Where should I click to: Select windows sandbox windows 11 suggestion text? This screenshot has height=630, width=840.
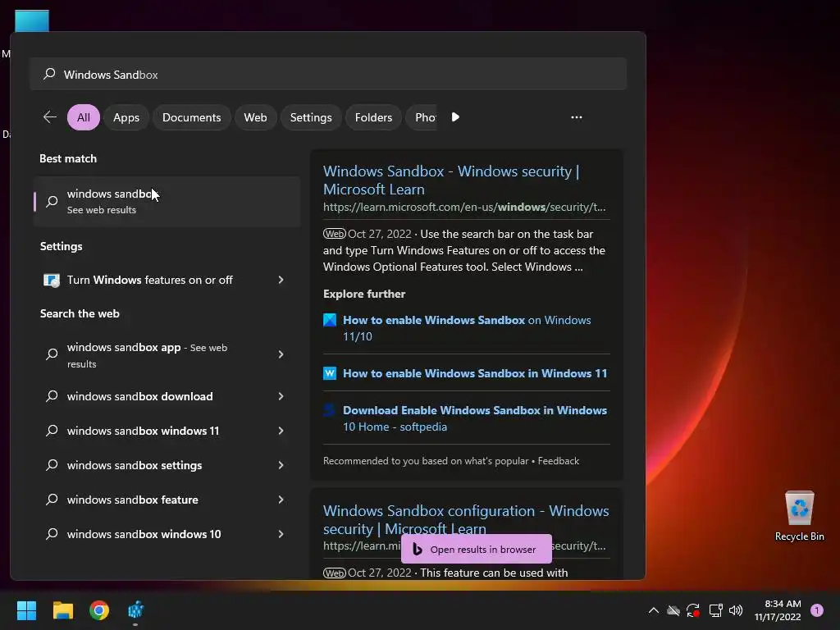[143, 431]
